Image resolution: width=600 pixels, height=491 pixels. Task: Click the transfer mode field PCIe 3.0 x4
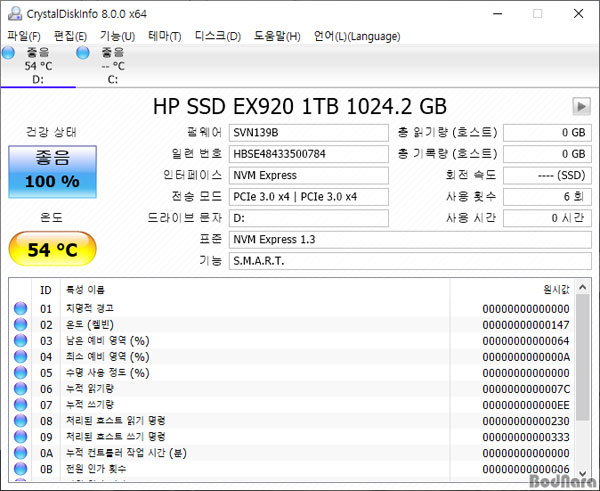tap(309, 197)
